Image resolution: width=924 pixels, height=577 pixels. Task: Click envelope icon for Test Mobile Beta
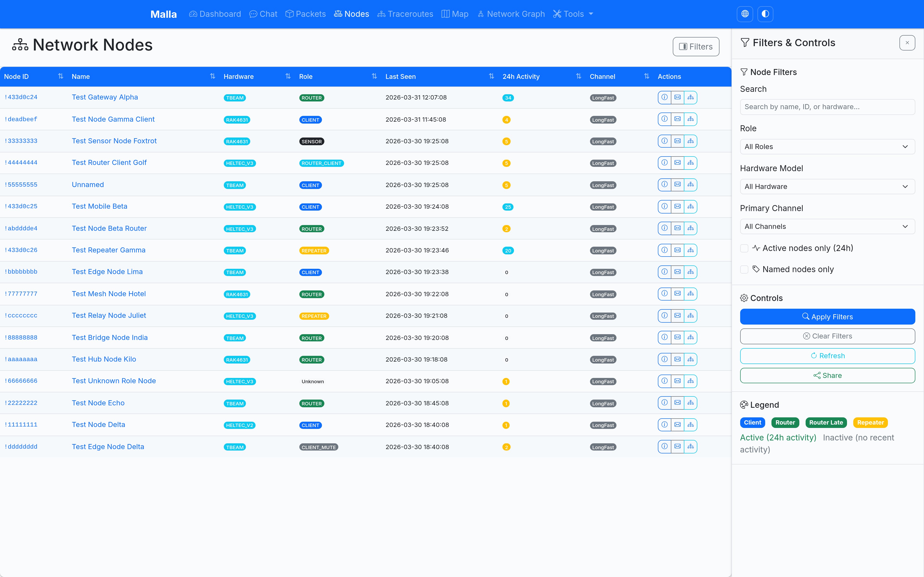pyautogui.click(x=677, y=207)
